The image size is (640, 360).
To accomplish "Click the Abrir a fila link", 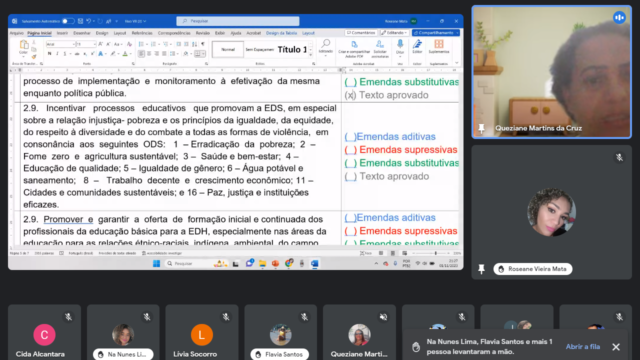I will point(582,347).
